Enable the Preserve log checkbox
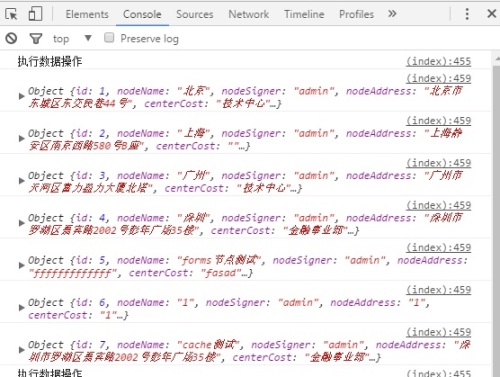The width and height of the screenshot is (500, 377). point(109,38)
